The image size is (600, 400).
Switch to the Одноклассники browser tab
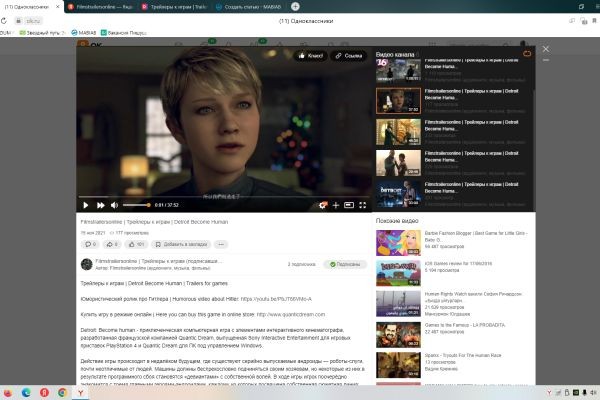point(27,7)
